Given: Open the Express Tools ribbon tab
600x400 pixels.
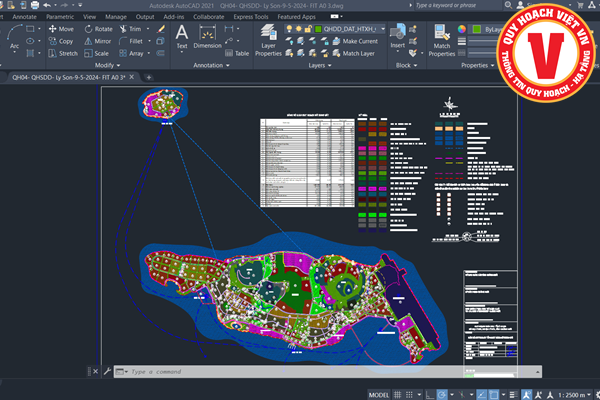Looking at the screenshot, I should 253,17.
